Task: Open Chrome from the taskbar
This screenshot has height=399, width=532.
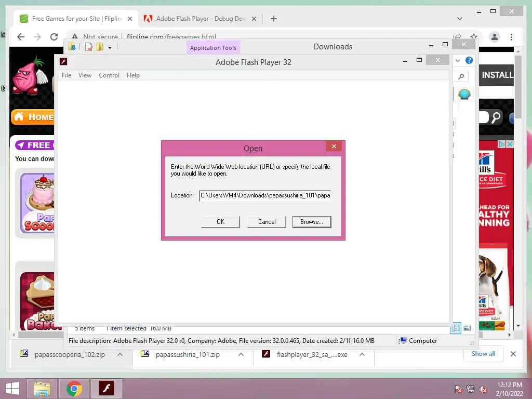Action: [x=74, y=389]
